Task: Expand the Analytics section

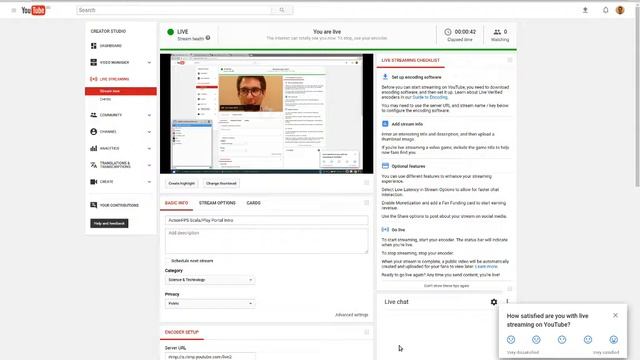Action: tap(149, 149)
